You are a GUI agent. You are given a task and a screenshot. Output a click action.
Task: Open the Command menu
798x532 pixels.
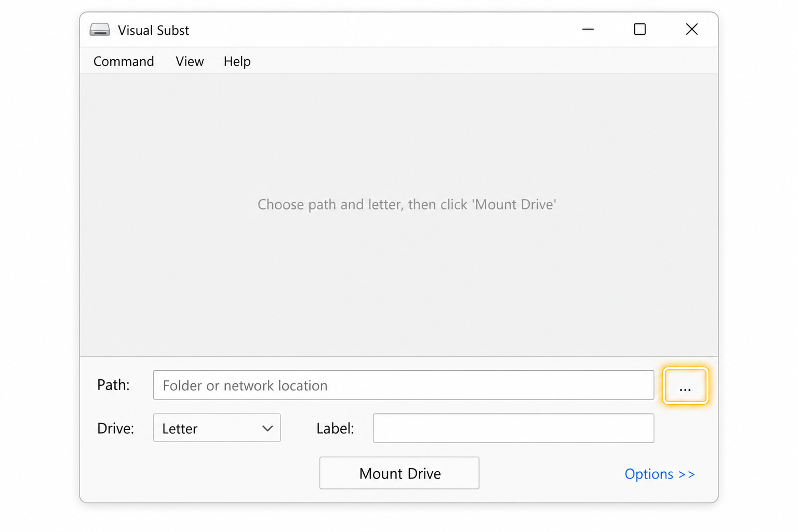point(124,61)
